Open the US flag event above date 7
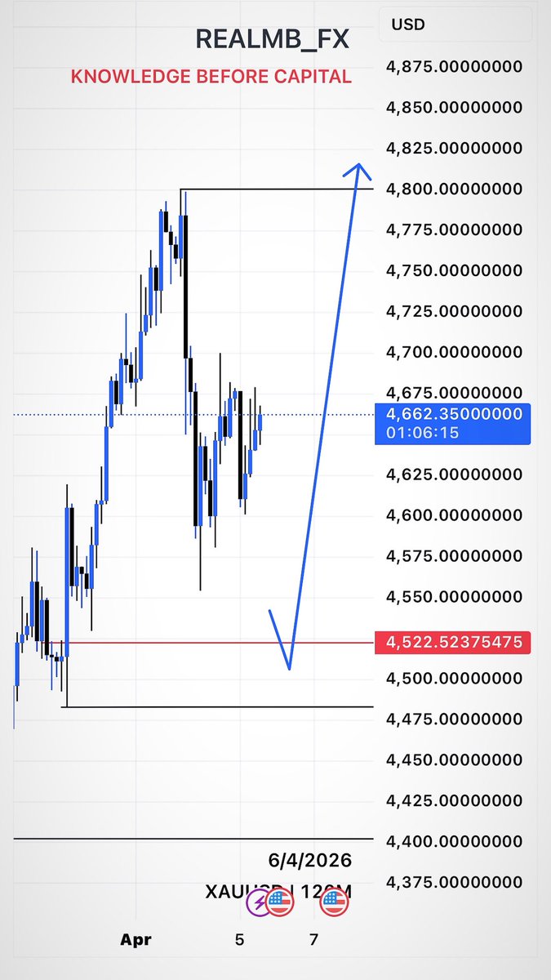Viewport: 551px width, 980px height. pos(332,902)
